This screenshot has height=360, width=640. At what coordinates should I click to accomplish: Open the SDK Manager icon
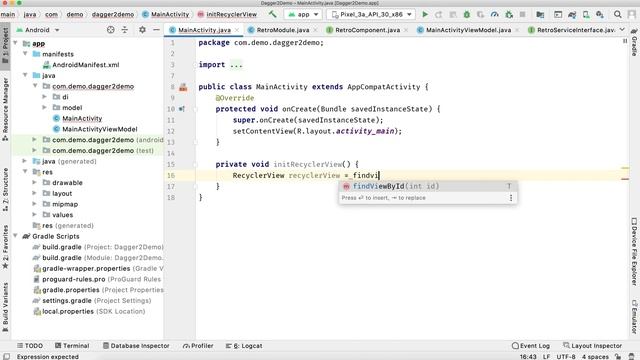coord(600,14)
